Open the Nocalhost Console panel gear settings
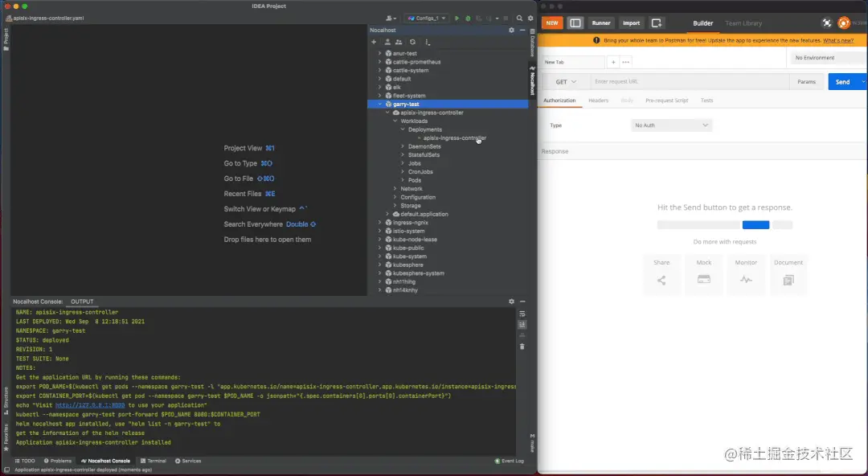The width and height of the screenshot is (868, 476). 511,302
